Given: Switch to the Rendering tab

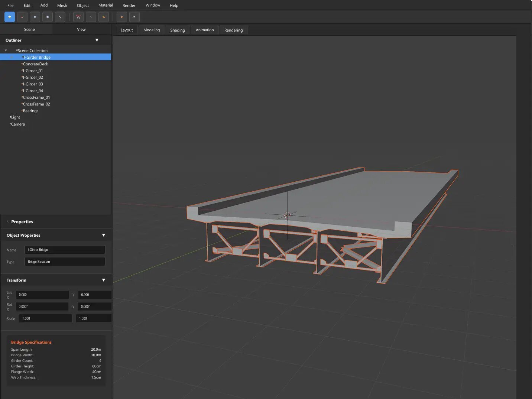Looking at the screenshot, I should (x=233, y=30).
